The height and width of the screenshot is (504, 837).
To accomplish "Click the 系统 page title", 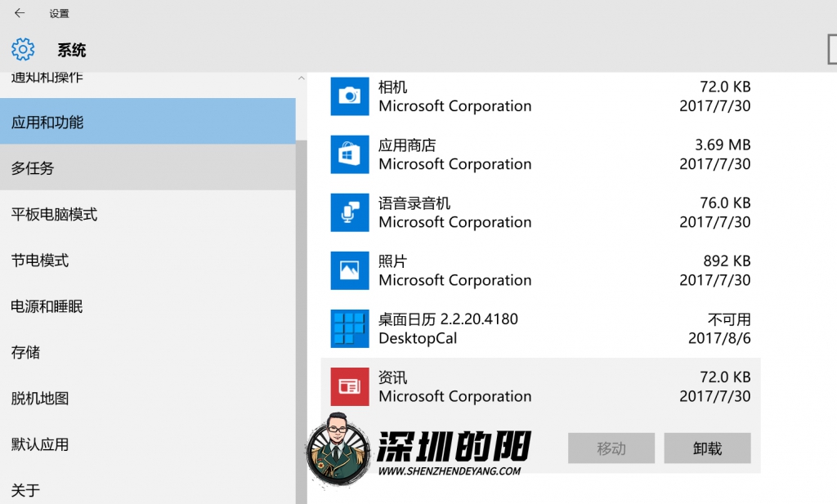I will 72,50.
